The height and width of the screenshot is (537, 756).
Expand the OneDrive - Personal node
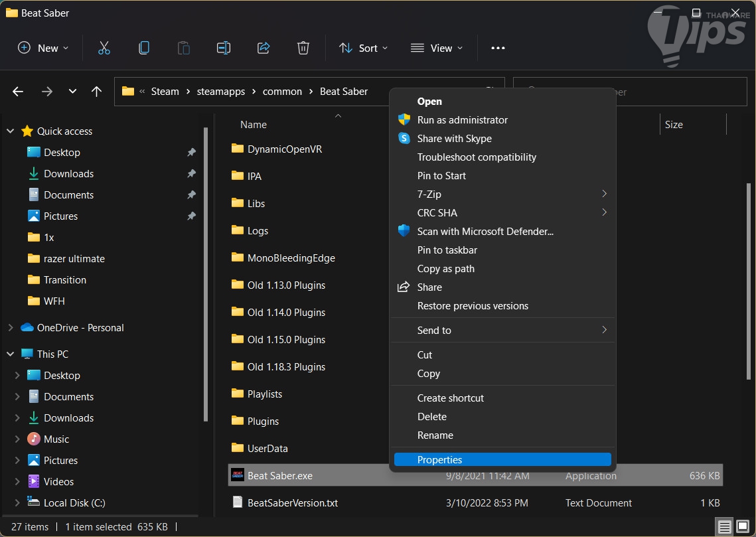11,328
